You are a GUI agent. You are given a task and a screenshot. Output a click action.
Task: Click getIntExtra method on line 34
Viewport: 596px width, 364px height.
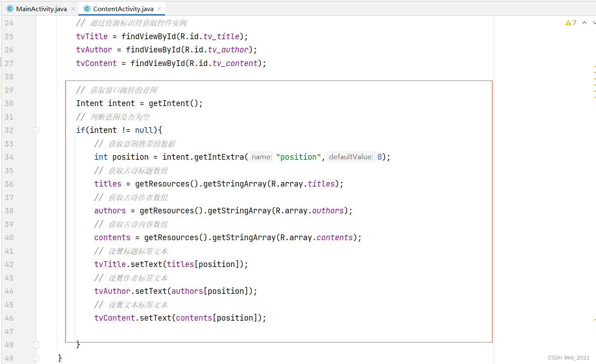pyautogui.click(x=219, y=157)
